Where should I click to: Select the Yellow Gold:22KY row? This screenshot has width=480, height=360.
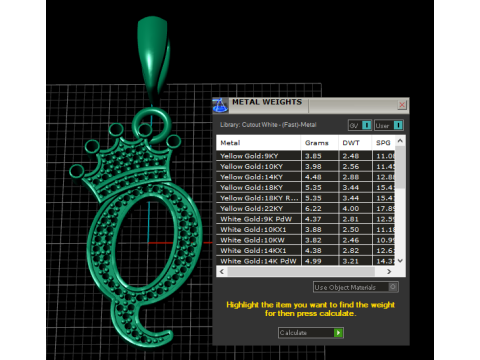pos(306,208)
